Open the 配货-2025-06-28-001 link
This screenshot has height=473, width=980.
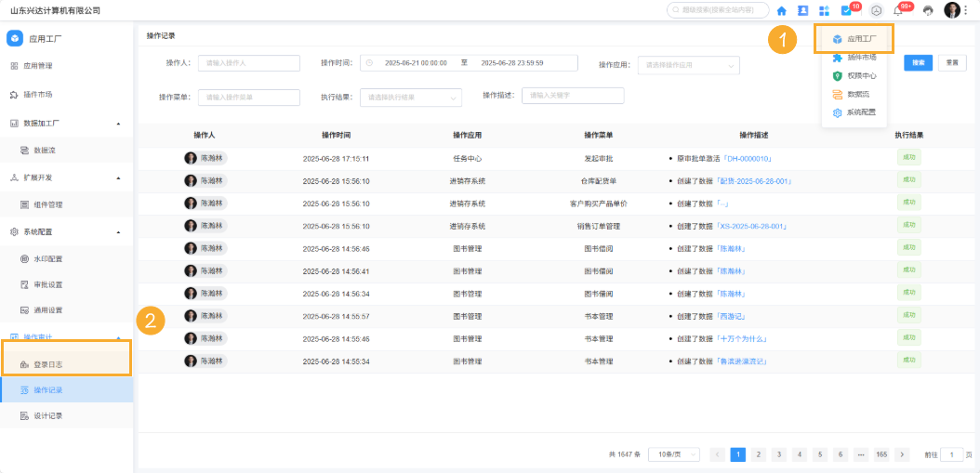click(x=753, y=181)
